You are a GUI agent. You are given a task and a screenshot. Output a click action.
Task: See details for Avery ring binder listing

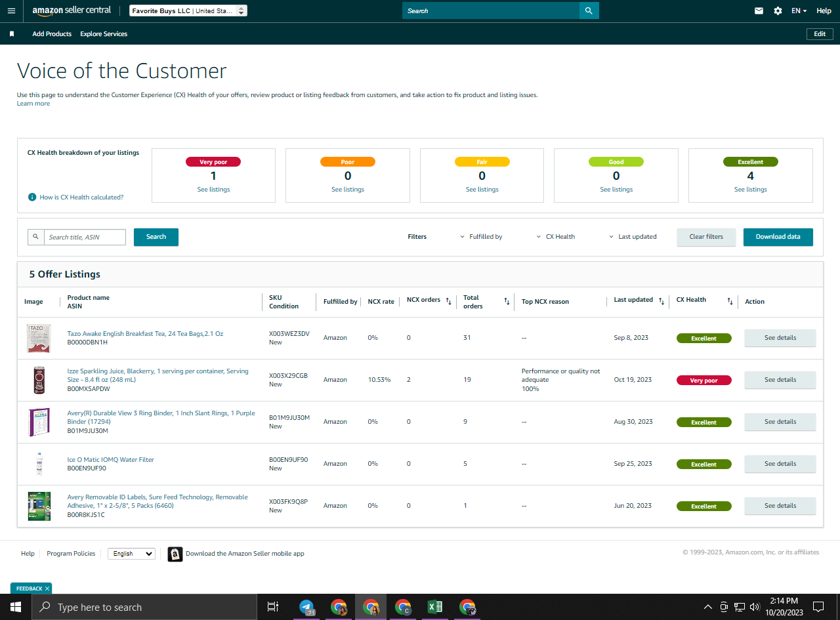point(780,422)
